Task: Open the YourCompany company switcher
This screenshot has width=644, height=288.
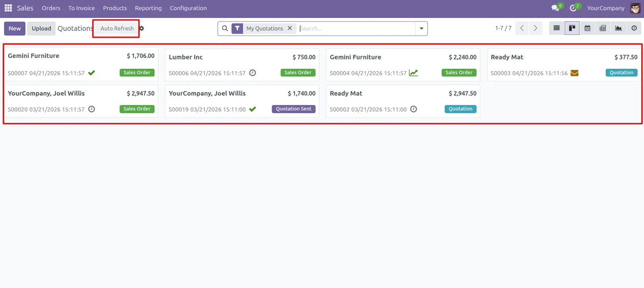Action: 606,8
